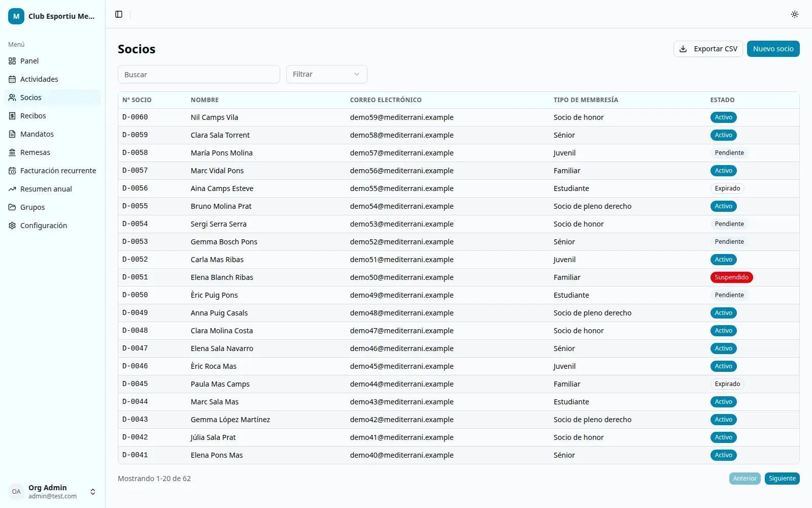
Task: Click email demo48@mediterrani.example
Action: (x=401, y=313)
